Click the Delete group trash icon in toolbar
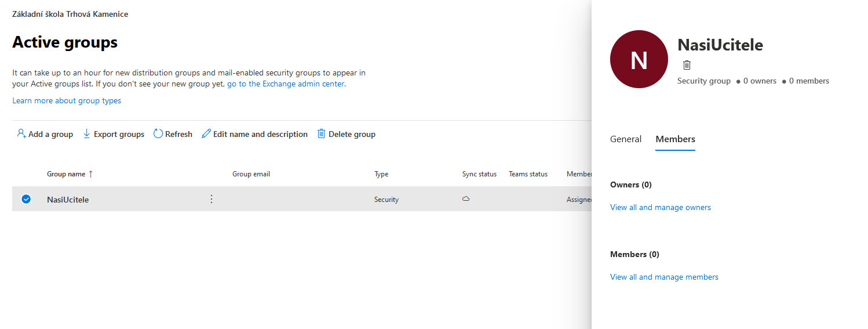The height and width of the screenshot is (329, 868). pos(321,134)
